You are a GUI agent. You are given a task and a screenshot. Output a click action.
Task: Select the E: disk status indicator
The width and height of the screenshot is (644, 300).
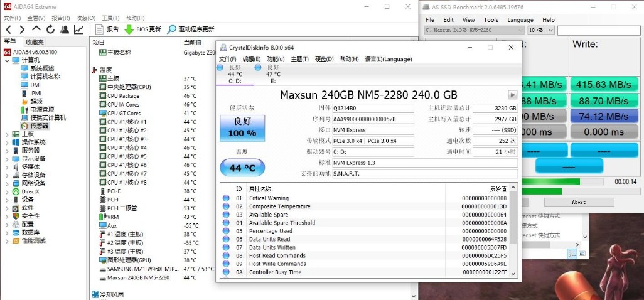272,74
